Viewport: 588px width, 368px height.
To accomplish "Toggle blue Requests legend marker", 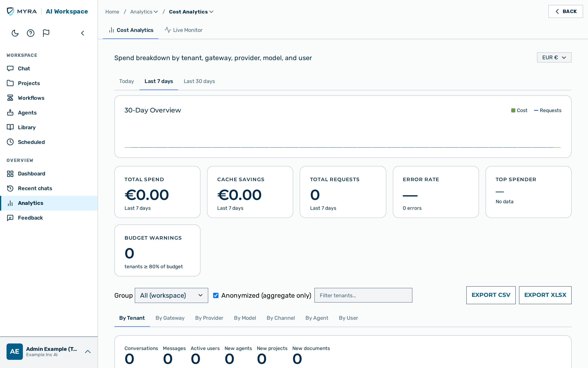I will click(536, 110).
